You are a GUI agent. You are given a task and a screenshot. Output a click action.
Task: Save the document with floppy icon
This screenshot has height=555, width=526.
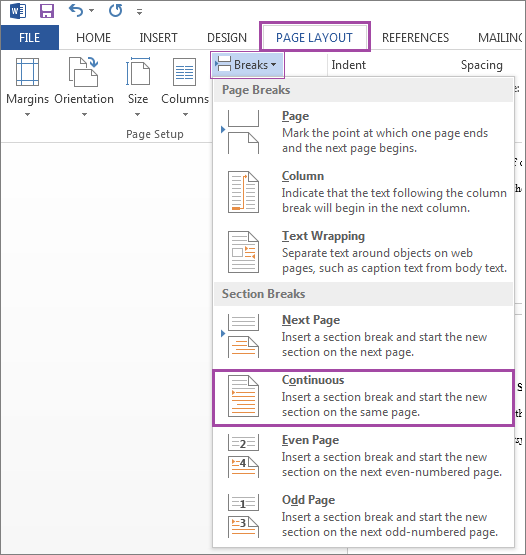tap(47, 11)
